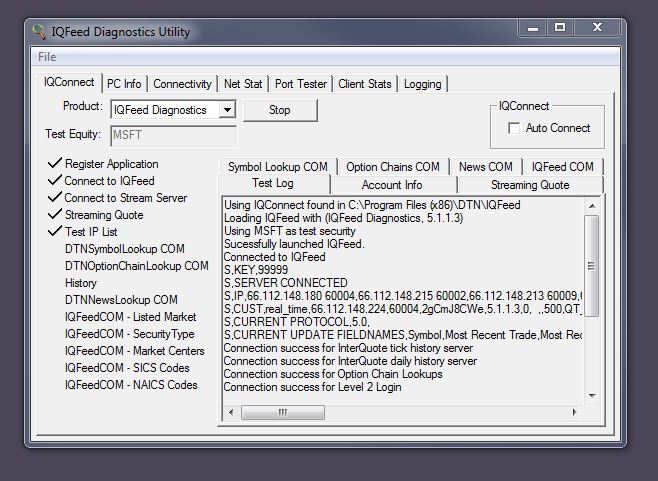This screenshot has width=658, height=481.
Task: Open the Symbol Lookup COM tab
Action: (x=278, y=167)
